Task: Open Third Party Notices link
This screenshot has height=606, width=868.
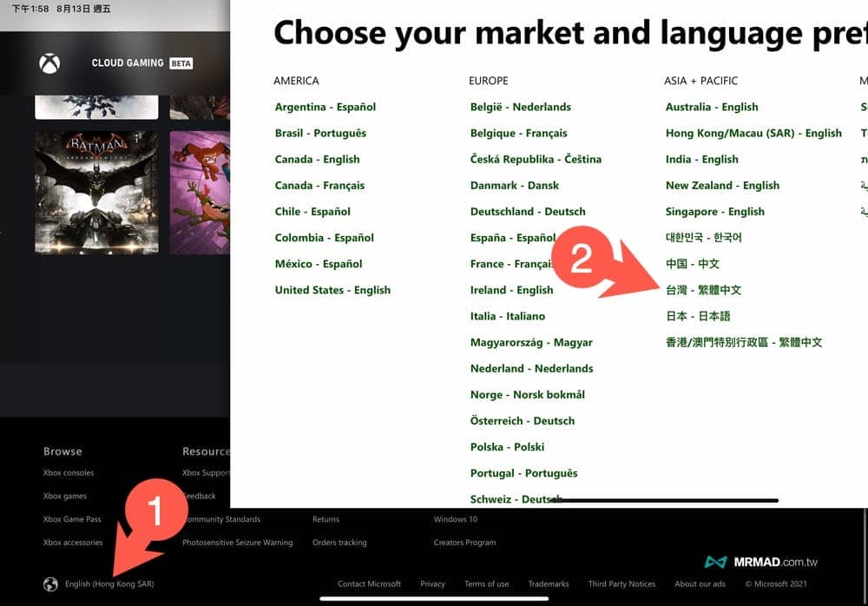Action: (621, 583)
